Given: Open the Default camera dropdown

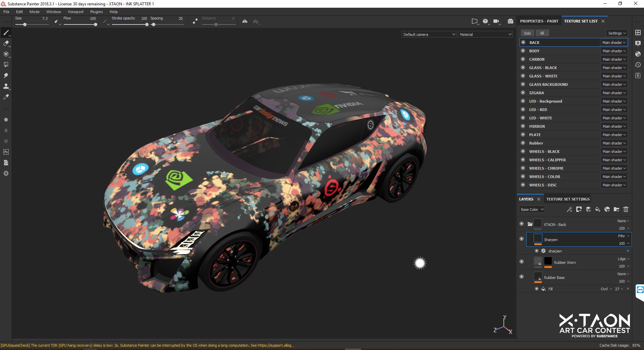Looking at the screenshot, I should click(x=429, y=34).
